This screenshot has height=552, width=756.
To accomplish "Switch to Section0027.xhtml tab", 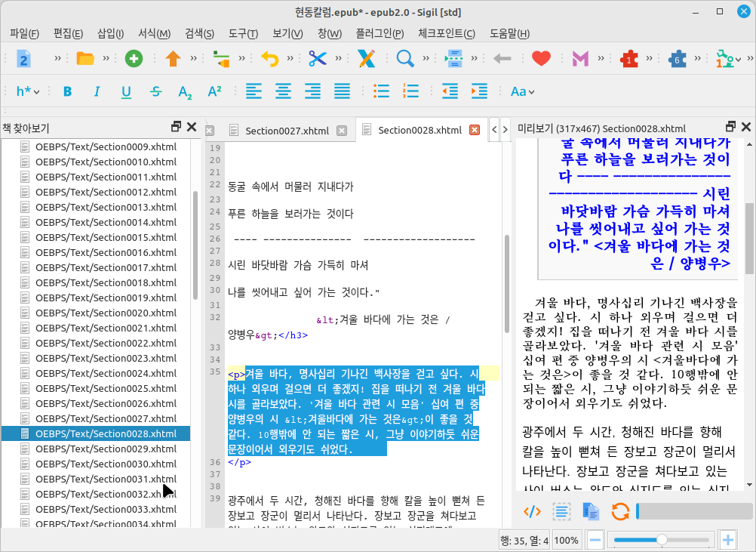I will (287, 131).
